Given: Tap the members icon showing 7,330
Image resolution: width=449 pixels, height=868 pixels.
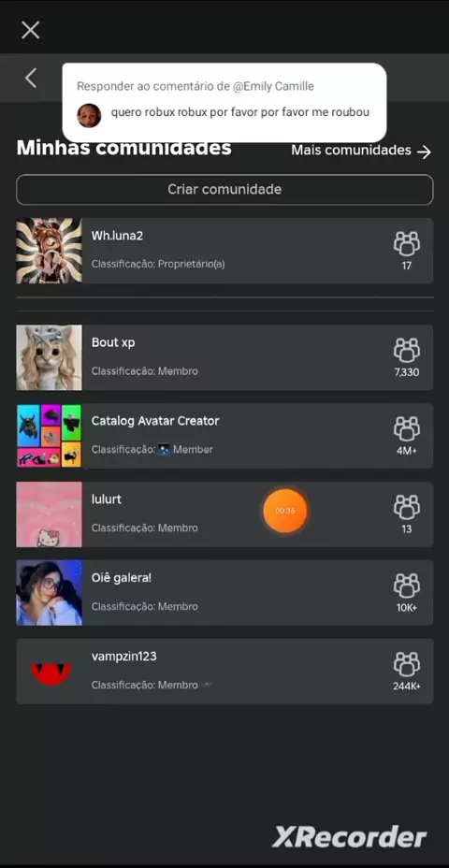Looking at the screenshot, I should (407, 351).
